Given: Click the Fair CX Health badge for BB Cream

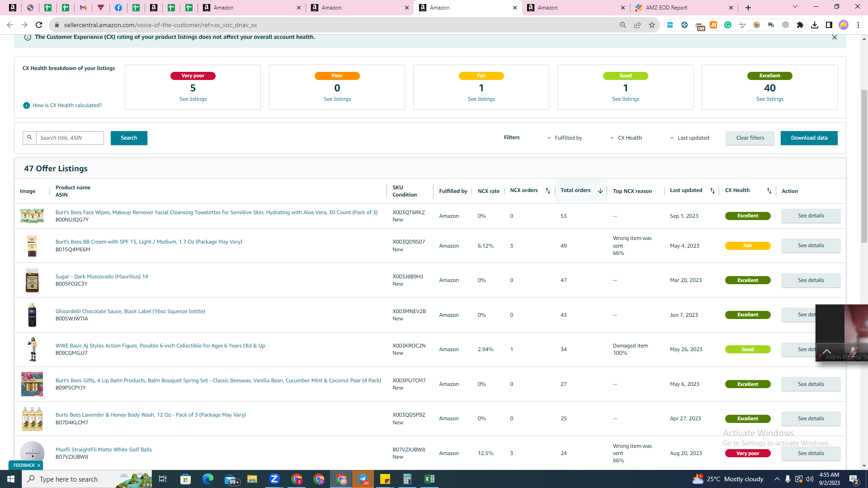Looking at the screenshot, I should (x=748, y=246).
